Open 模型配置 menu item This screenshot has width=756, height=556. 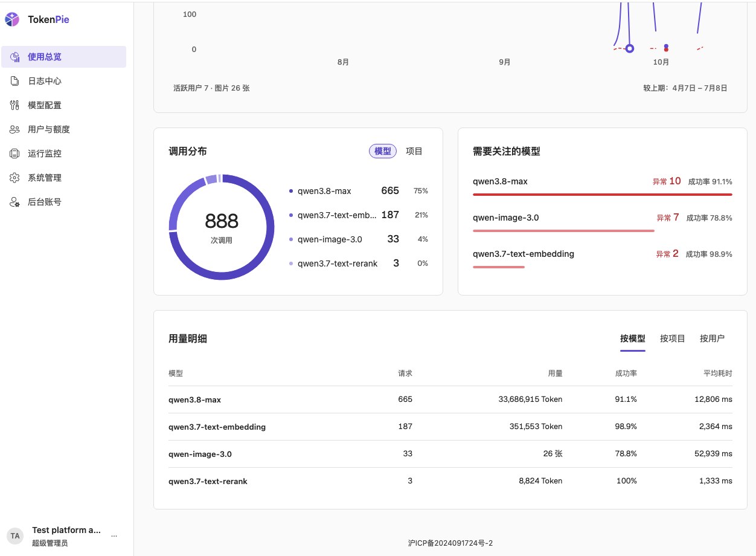[63, 105]
